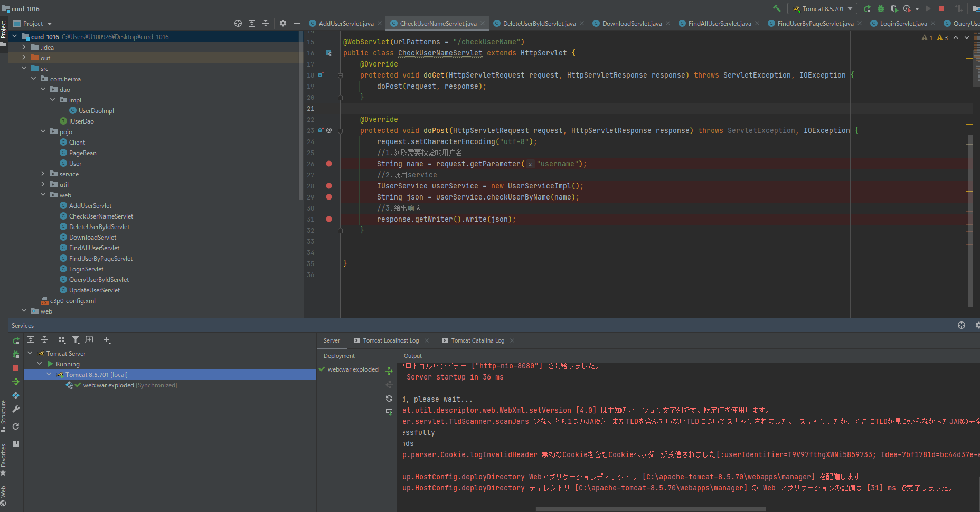Run with coverage from the top toolbar
Screen dimensions: 980x512
click(x=894, y=8)
